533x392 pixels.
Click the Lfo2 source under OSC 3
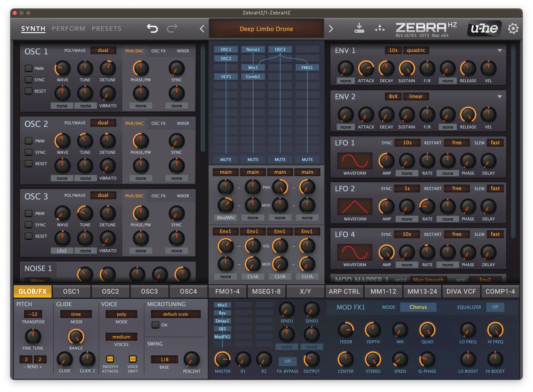click(x=62, y=251)
